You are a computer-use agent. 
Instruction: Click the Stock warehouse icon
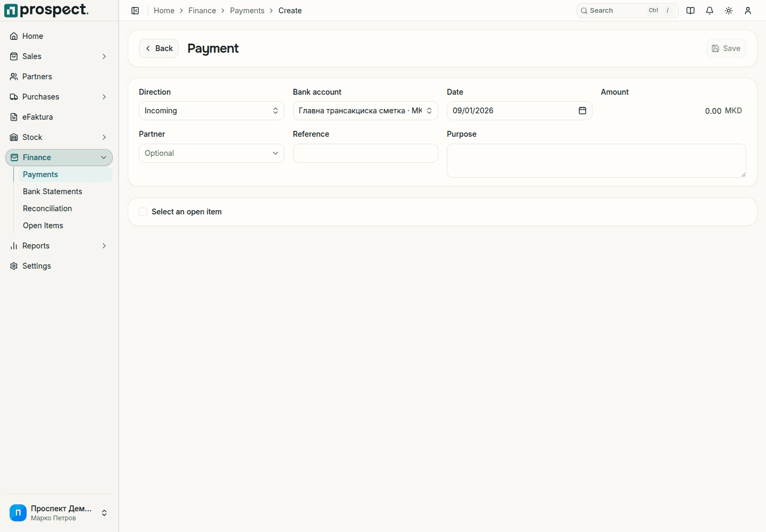click(x=14, y=137)
